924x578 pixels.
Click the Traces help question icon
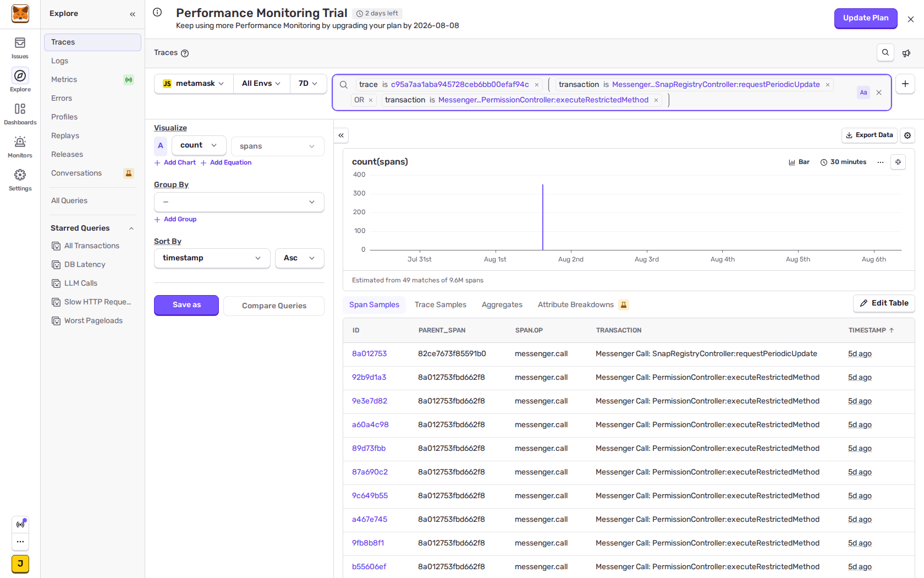click(x=185, y=53)
